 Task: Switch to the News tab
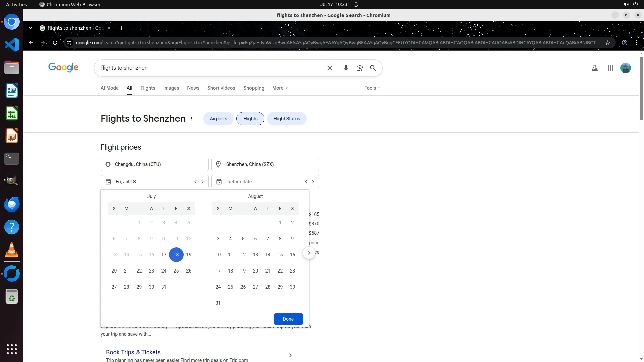[193, 88]
